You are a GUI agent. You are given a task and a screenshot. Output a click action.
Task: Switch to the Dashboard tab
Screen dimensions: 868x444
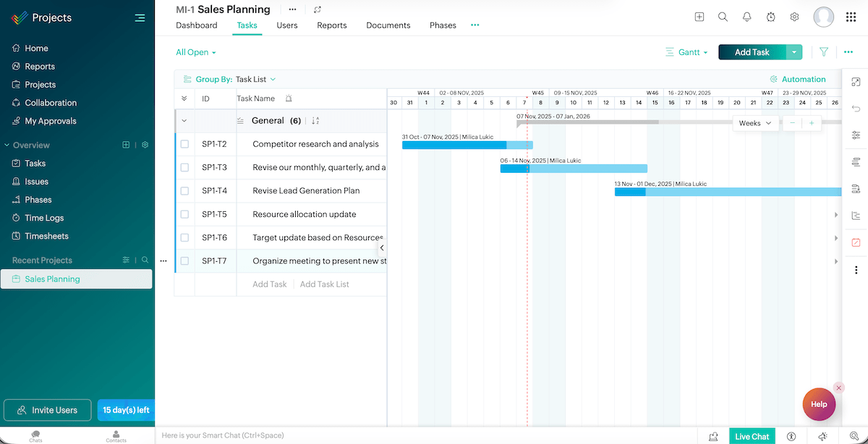[196, 25]
